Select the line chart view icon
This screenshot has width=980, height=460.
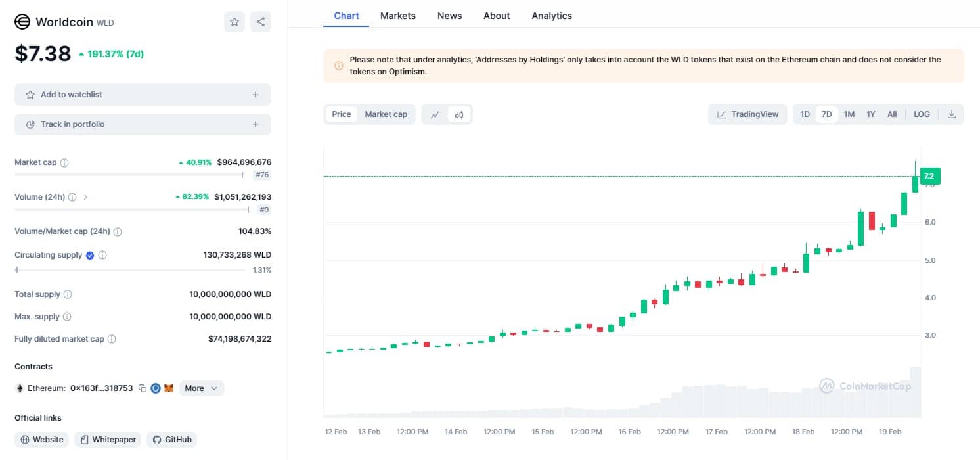(x=435, y=114)
